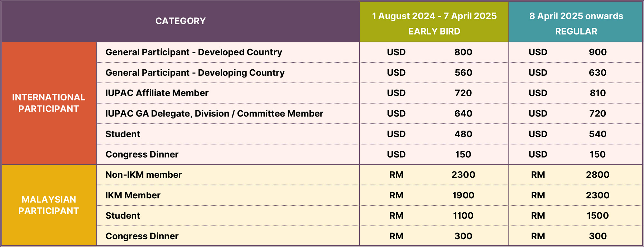Image resolution: width=644 pixels, height=247 pixels.
Task: Select the early bird price 800
Action: point(463,52)
